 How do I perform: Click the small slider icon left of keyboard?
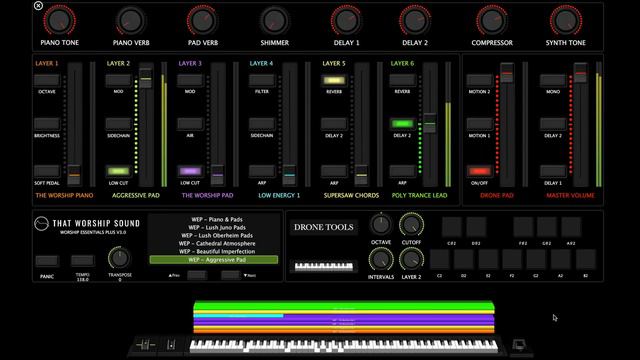click(x=171, y=345)
